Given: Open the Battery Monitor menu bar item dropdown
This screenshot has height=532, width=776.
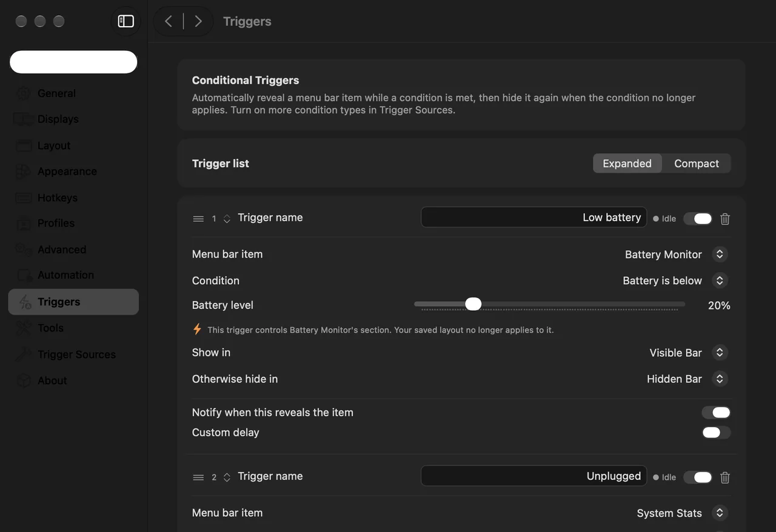Looking at the screenshot, I should coord(719,254).
